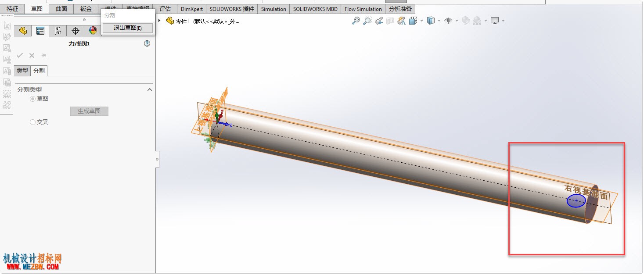Screen dimensions: 644x275
Task: Open the ConfigurationManager tab icon
Action: [x=58, y=31]
